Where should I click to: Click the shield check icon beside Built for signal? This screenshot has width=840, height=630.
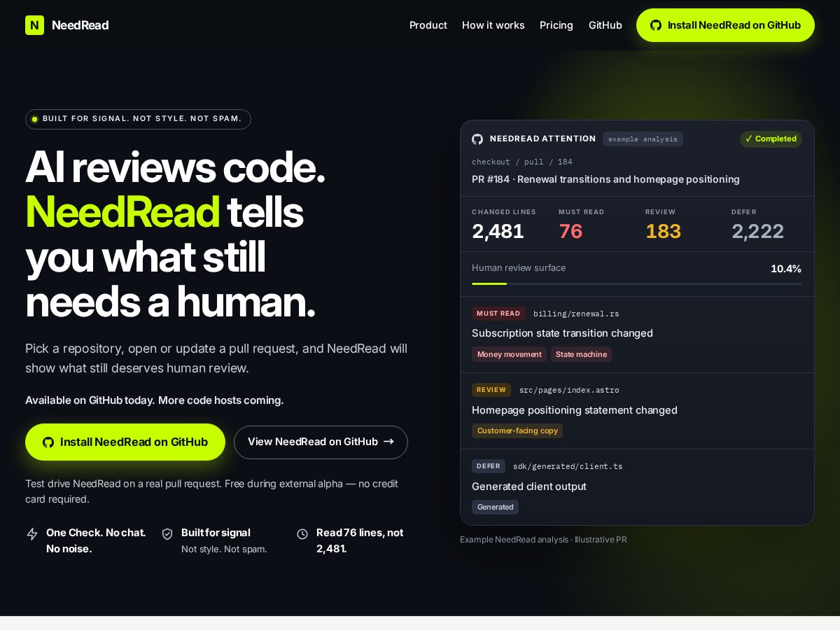click(x=167, y=534)
